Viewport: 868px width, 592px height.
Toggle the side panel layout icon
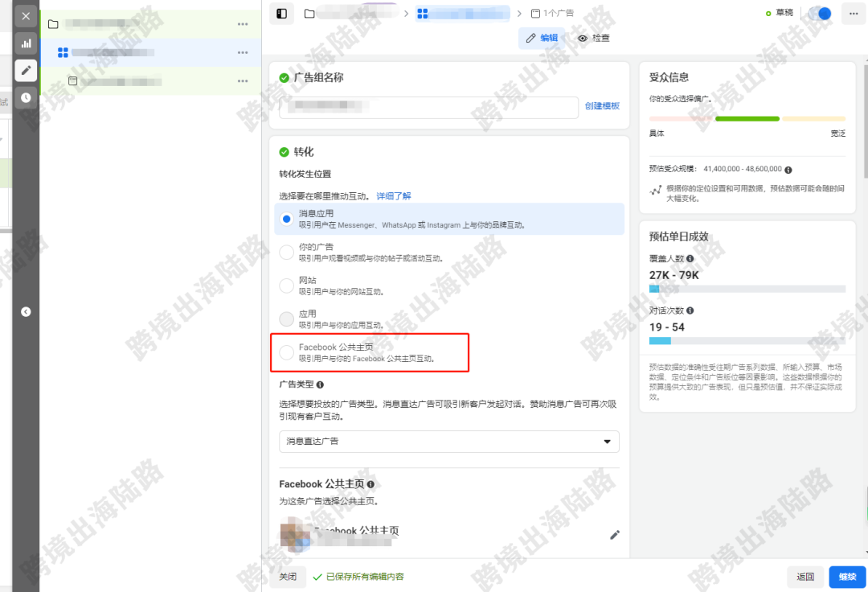[282, 14]
